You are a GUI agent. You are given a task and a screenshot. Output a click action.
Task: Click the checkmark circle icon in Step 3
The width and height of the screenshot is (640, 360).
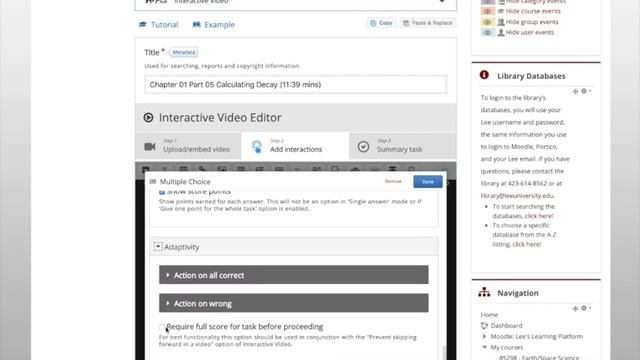pyautogui.click(x=363, y=147)
